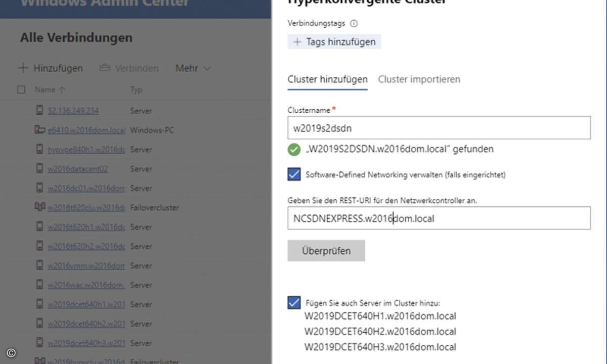Click the 'W2019S2DSDN.w2016dom.local gefunden' message
The image size is (607, 364).
[400, 149]
